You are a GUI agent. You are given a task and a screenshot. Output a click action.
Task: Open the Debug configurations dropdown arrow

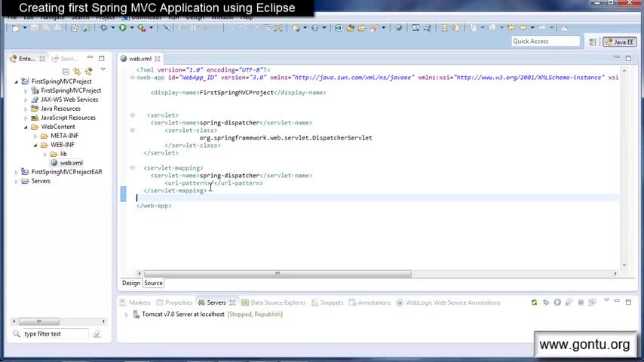coord(113,28)
